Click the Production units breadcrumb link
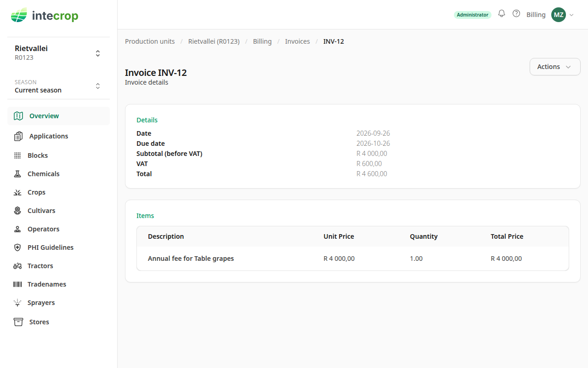The image size is (588, 368). 150,41
